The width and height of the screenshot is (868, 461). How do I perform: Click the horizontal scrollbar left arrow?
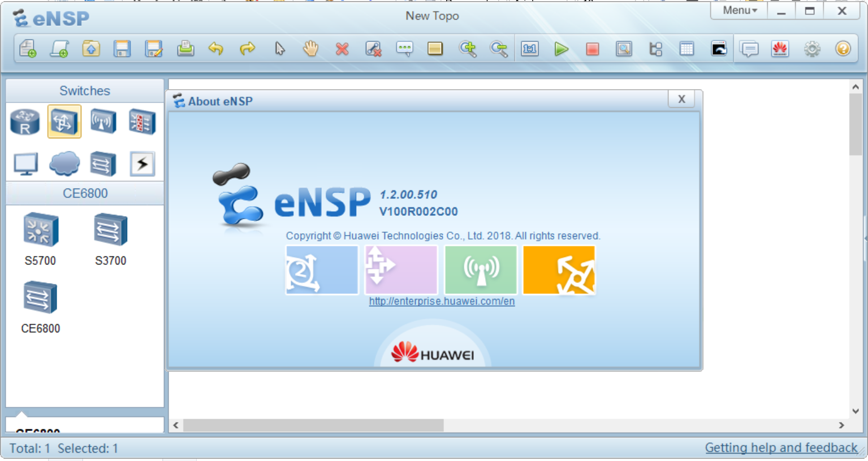click(x=176, y=425)
